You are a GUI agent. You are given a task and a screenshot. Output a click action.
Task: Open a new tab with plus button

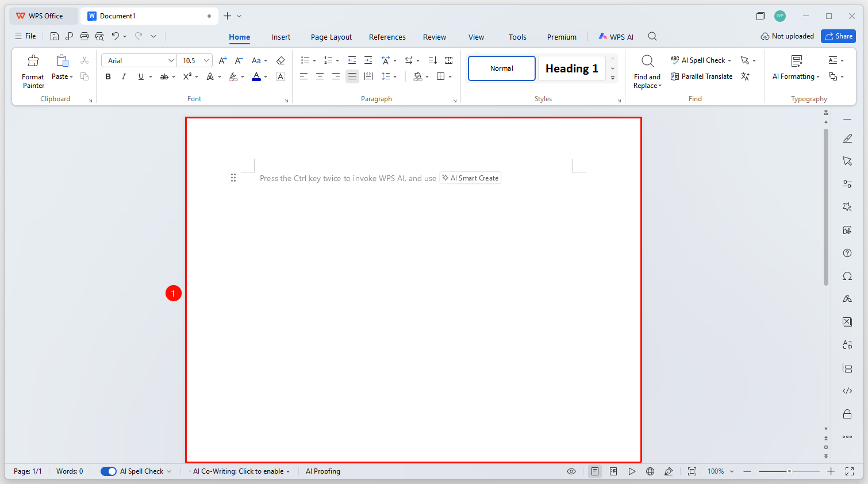tap(228, 16)
